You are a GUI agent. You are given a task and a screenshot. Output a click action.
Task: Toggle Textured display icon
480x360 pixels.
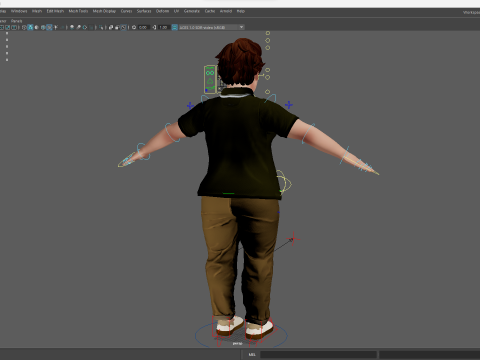pos(49,27)
